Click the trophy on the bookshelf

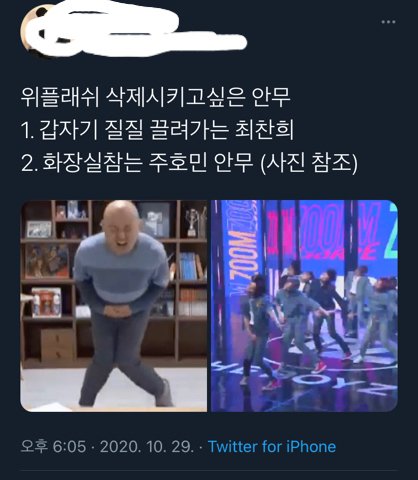(x=193, y=222)
